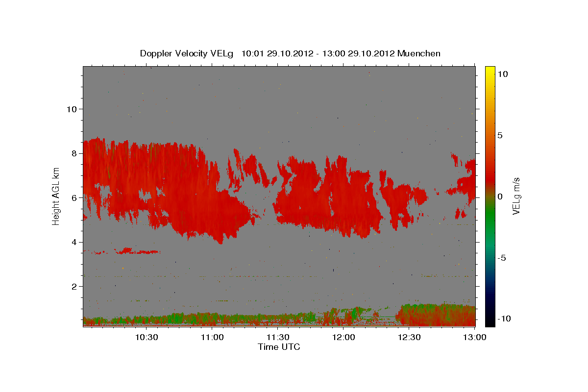Click the height axis label '2'
The width and height of the screenshot is (588, 392).
click(x=74, y=286)
